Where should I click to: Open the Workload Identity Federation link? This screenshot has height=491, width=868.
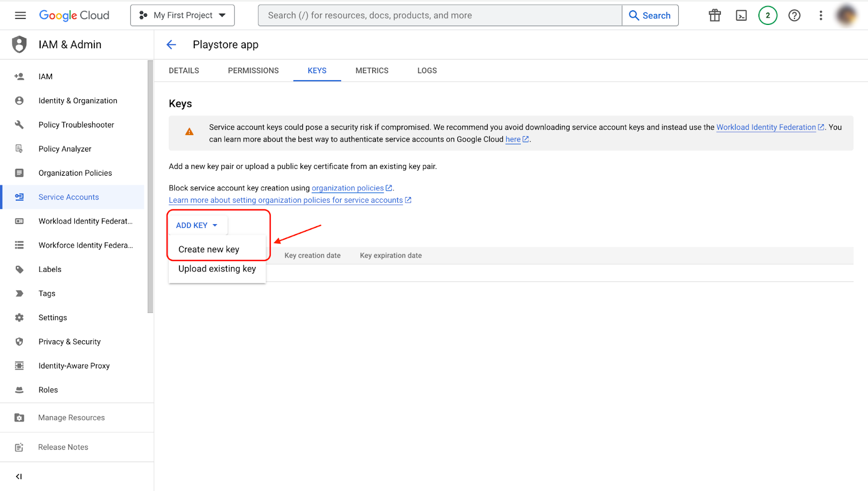[x=765, y=127]
